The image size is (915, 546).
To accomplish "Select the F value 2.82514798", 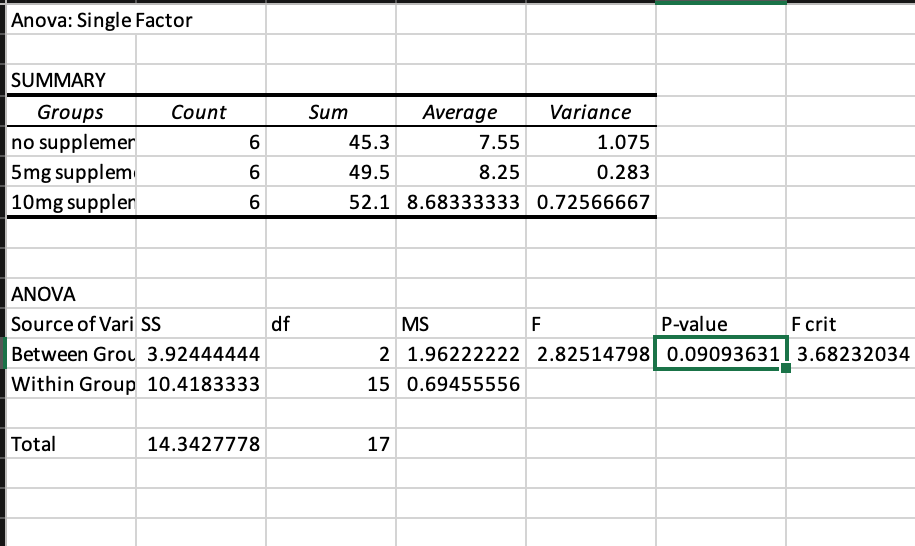I will pyautogui.click(x=591, y=354).
